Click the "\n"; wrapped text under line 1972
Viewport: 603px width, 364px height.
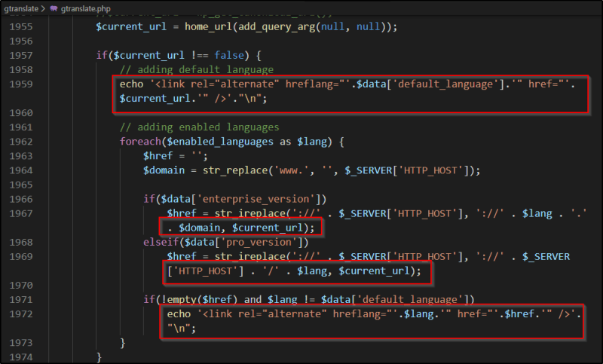click(182, 329)
